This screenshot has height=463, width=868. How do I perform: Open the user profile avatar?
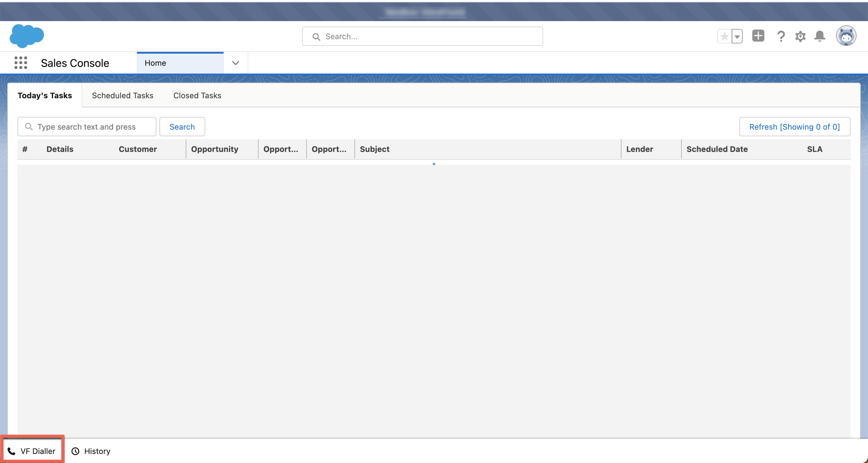tap(846, 36)
